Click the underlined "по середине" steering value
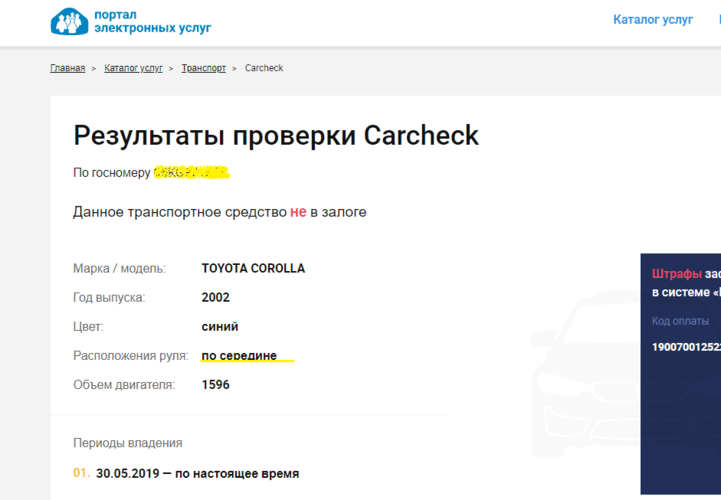This screenshot has width=721, height=500. (239, 356)
